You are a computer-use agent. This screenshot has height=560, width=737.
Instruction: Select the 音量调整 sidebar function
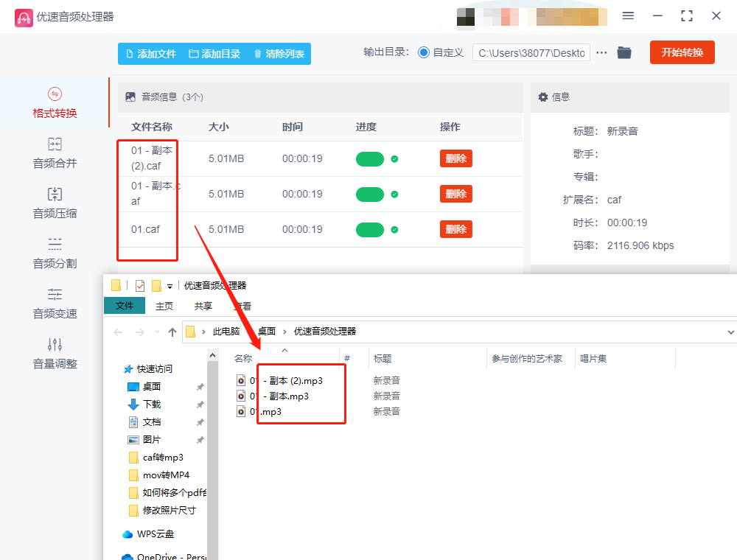pos(54,354)
